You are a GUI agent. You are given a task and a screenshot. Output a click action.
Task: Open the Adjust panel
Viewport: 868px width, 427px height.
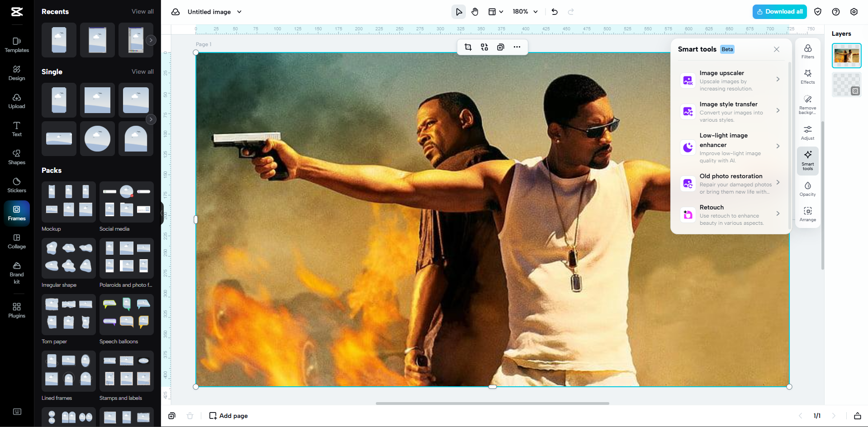pyautogui.click(x=807, y=133)
